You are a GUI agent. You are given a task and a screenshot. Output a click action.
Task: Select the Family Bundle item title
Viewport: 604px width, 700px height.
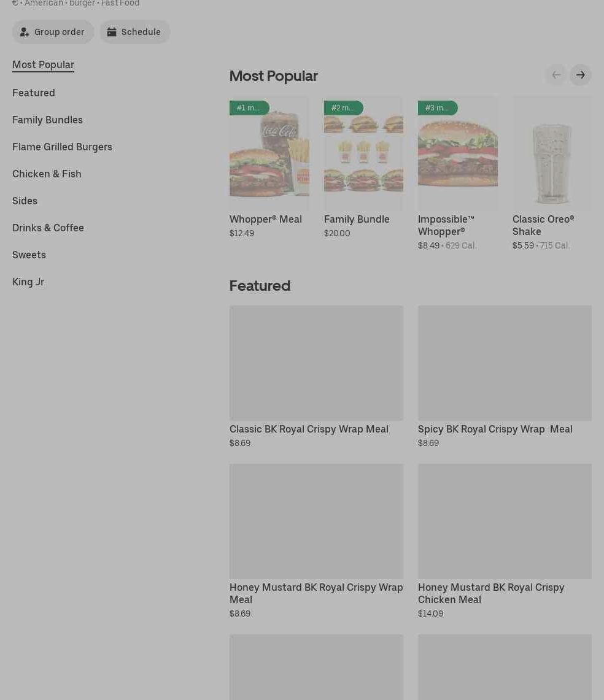(x=357, y=219)
